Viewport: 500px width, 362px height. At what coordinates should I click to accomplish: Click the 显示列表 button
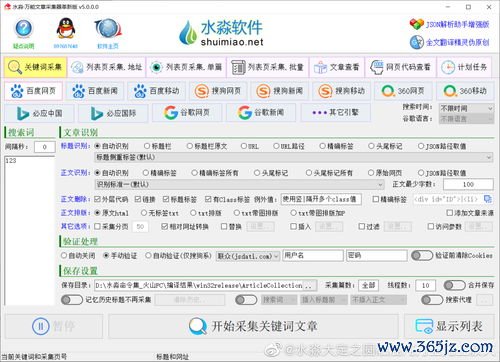tap(449, 326)
